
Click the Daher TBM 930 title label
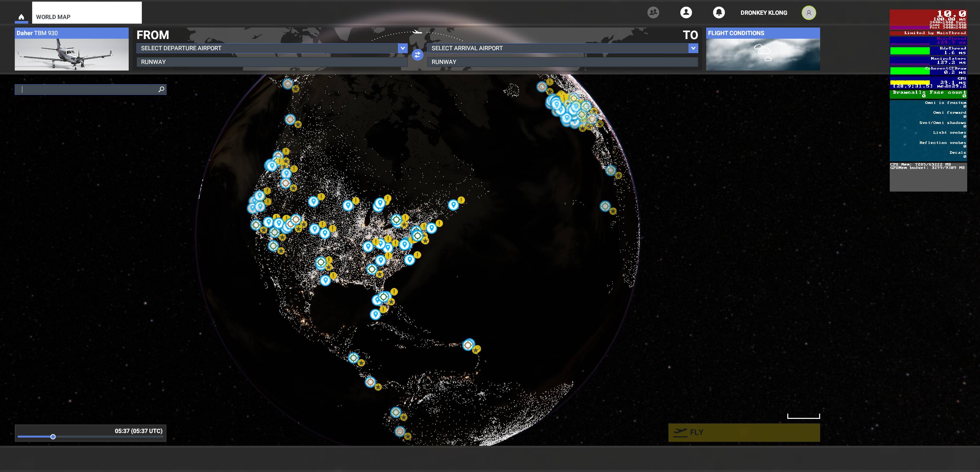[x=37, y=33]
